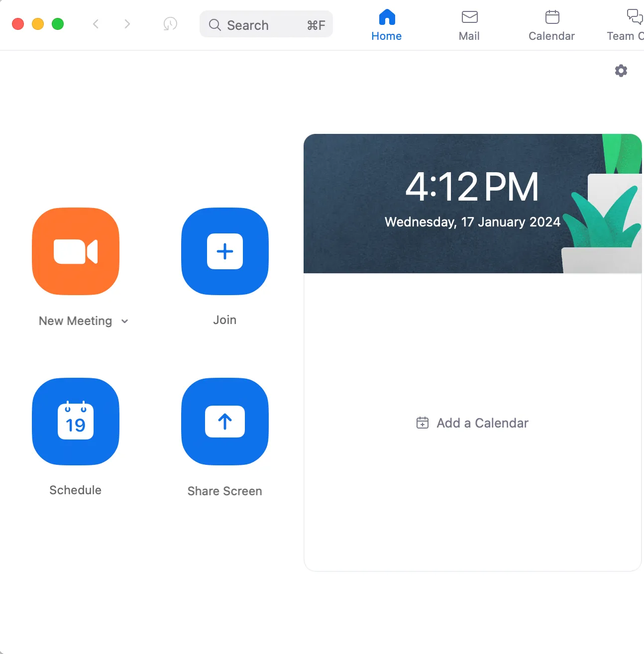Open the Mail tab
644x654 pixels.
(469, 25)
